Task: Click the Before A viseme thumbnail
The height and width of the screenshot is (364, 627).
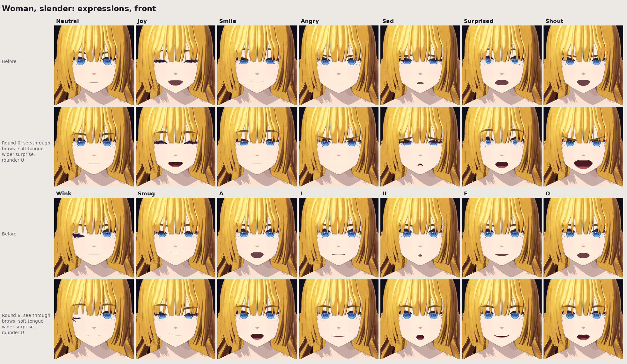Action: click(x=257, y=238)
